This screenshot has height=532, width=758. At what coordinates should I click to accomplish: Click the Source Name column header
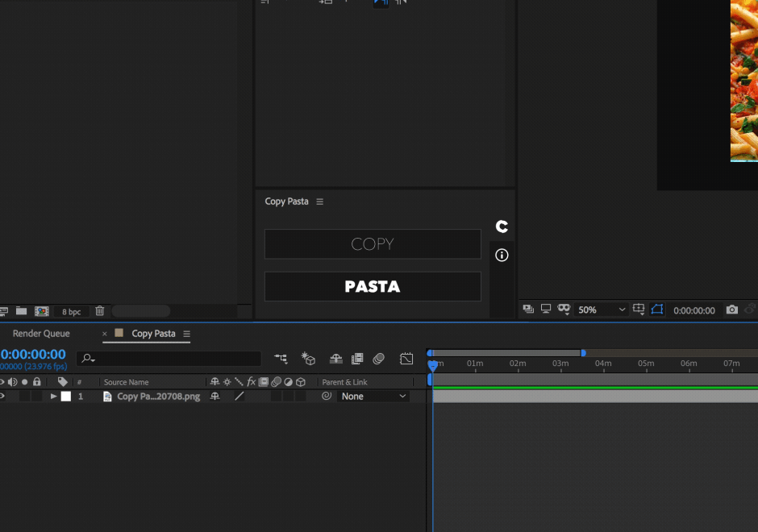(126, 382)
